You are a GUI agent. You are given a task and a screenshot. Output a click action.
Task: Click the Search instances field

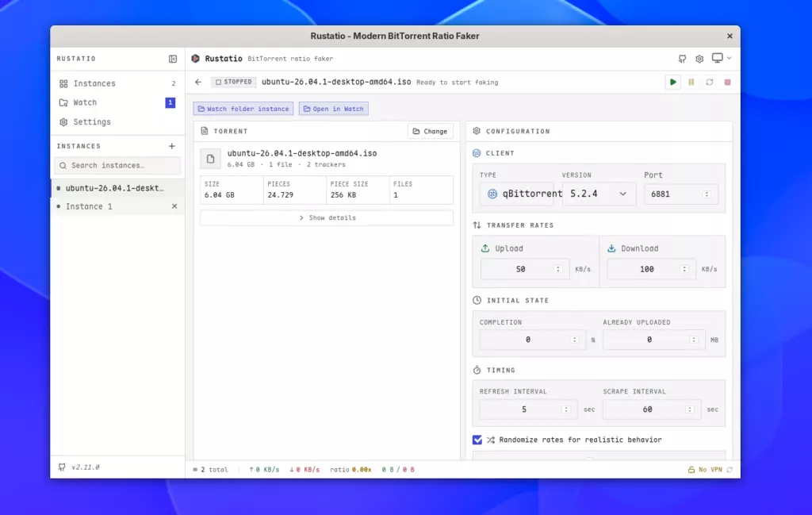(x=117, y=165)
